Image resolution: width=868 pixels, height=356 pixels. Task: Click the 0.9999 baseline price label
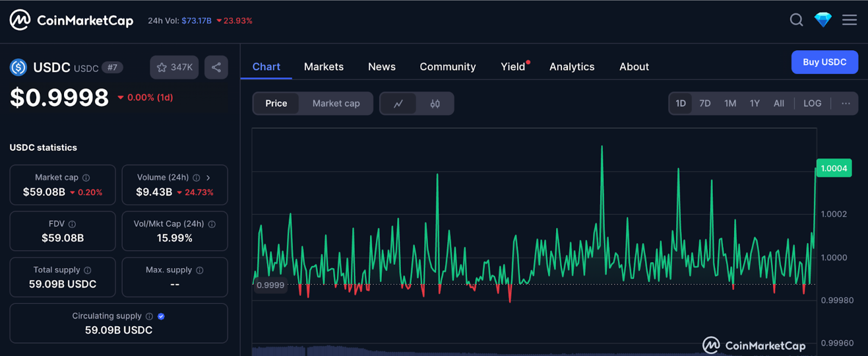point(271,285)
